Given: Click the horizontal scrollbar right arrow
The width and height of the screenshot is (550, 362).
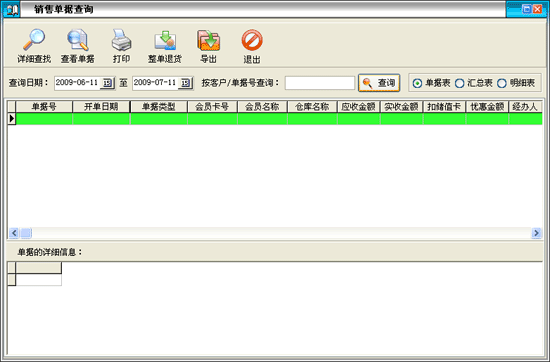Looking at the screenshot, I should pos(536,233).
